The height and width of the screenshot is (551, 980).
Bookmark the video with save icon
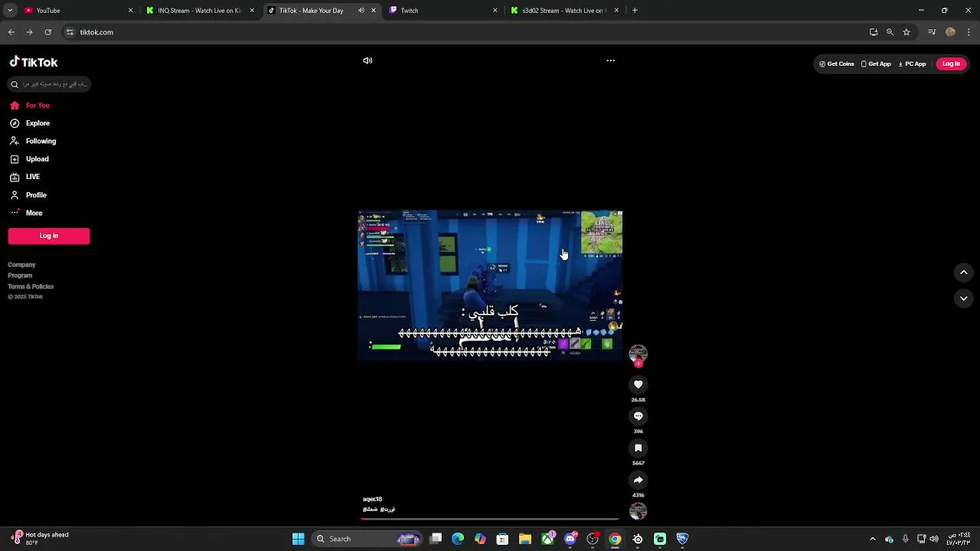[x=638, y=448]
